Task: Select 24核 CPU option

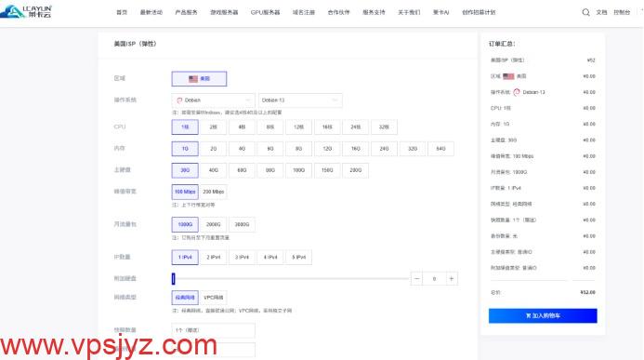Action: pyautogui.click(x=356, y=127)
